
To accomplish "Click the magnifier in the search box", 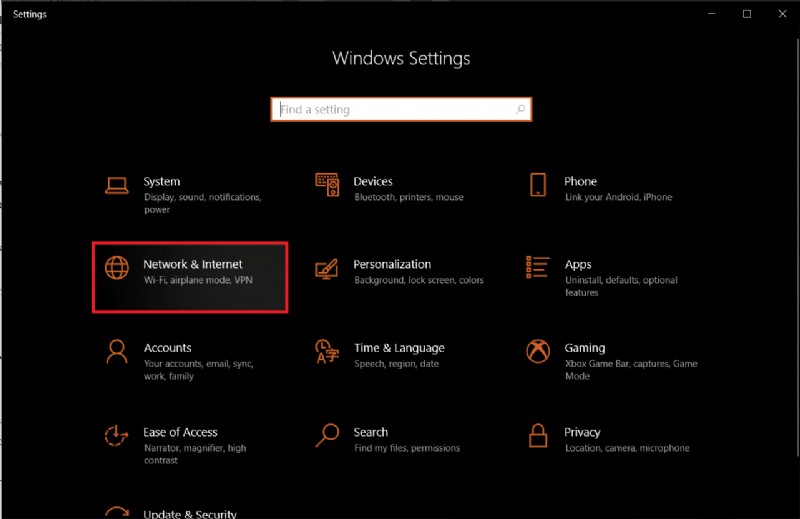I will (520, 109).
